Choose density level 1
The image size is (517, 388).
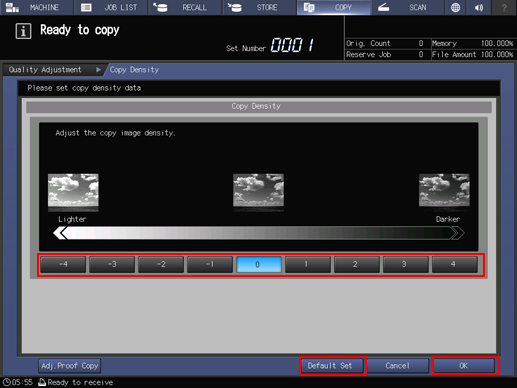coord(308,264)
